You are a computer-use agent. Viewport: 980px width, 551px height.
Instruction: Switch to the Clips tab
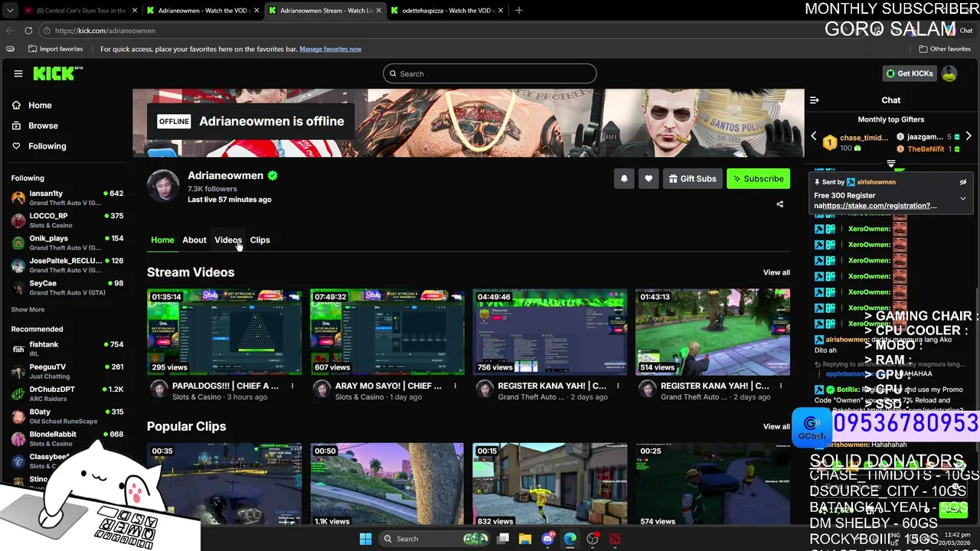coord(260,240)
